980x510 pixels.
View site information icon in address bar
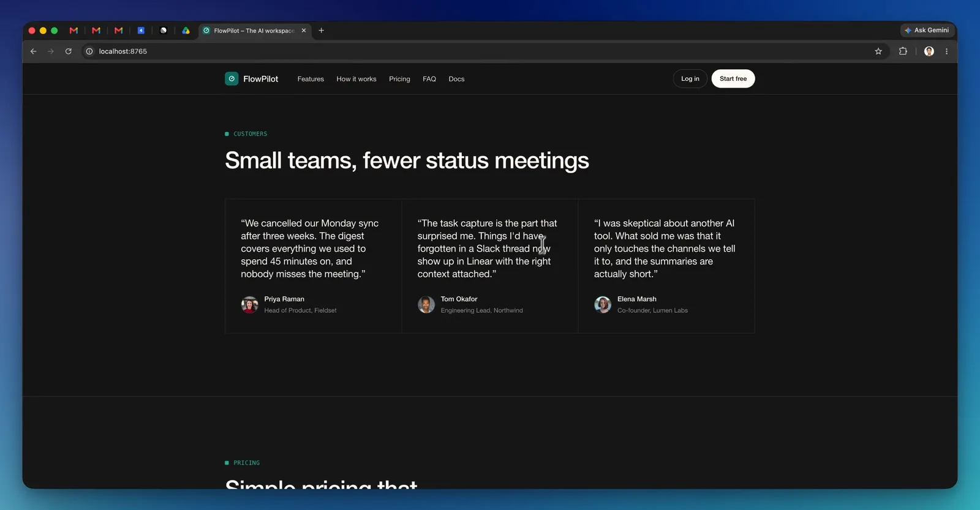[89, 51]
